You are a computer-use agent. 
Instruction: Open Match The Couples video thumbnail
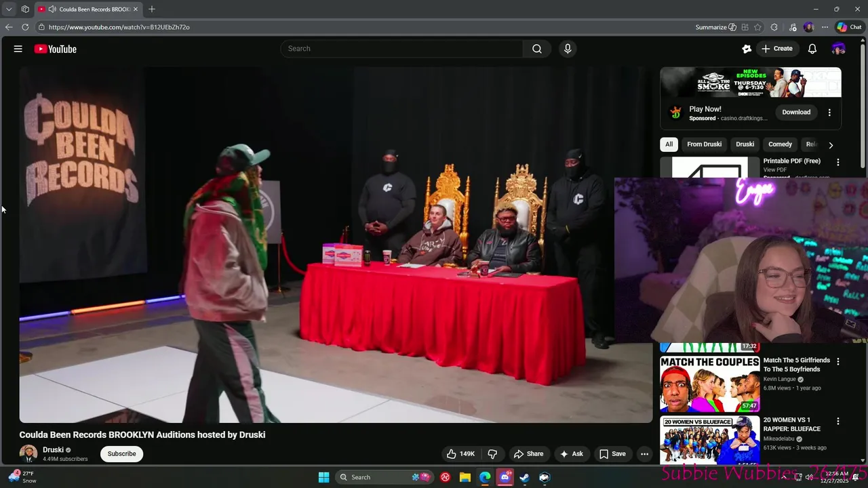[x=710, y=384]
